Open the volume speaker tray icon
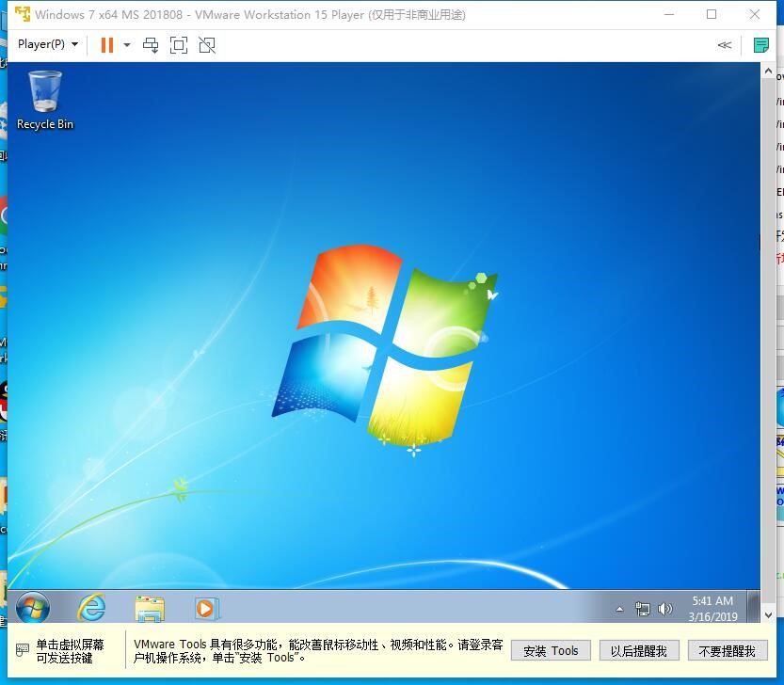The image size is (784, 685). 665,609
